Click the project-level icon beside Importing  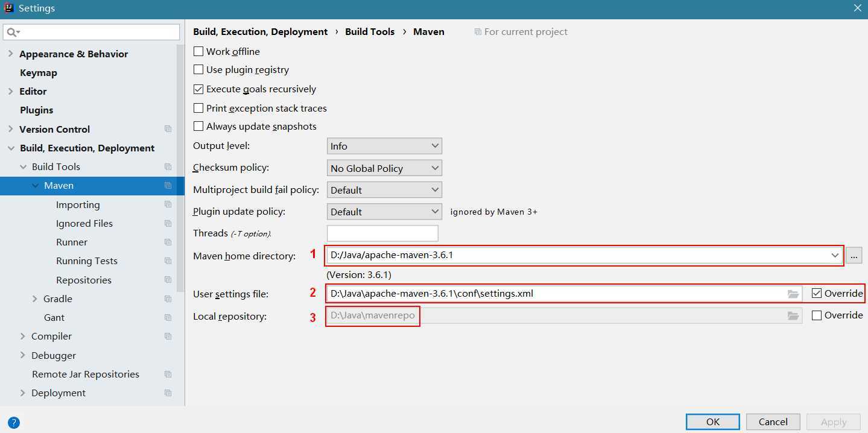[x=168, y=204]
